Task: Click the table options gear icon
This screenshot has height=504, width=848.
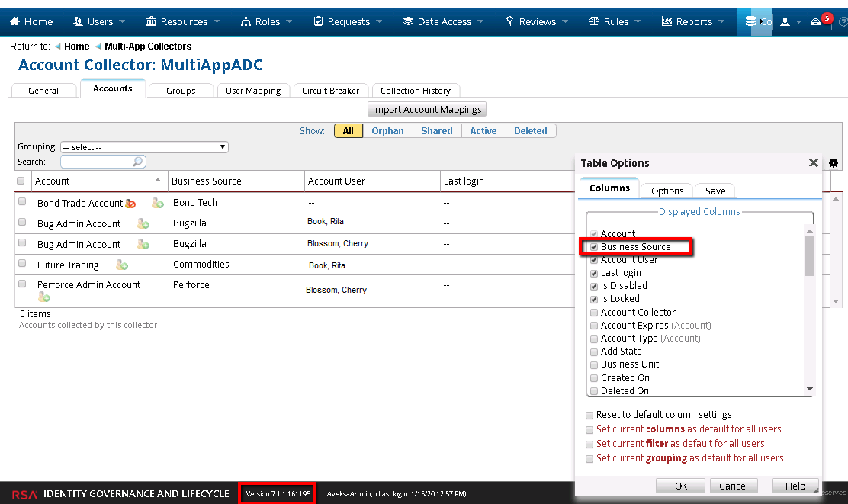Action: [834, 163]
